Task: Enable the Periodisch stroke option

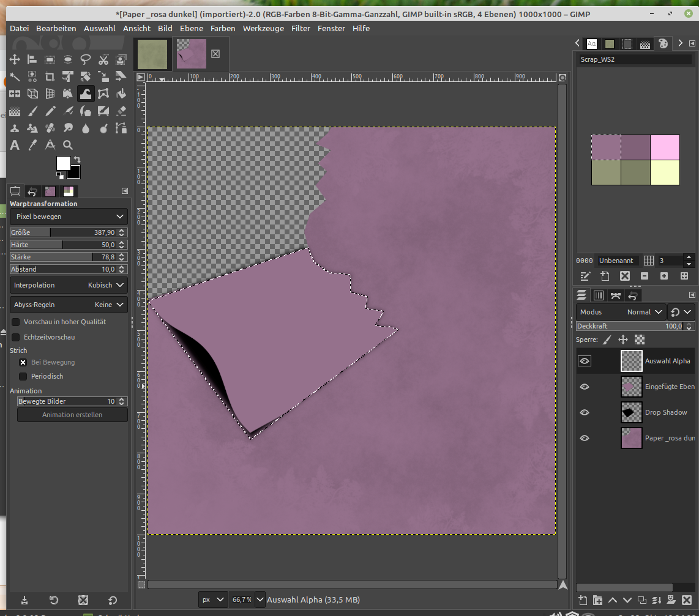Action: pos(23,376)
